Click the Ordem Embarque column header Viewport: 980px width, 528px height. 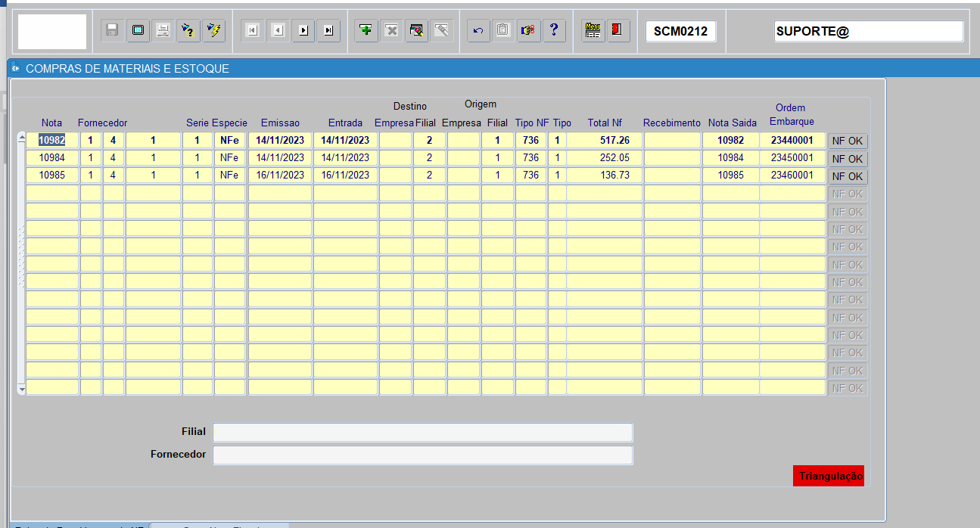coord(792,114)
